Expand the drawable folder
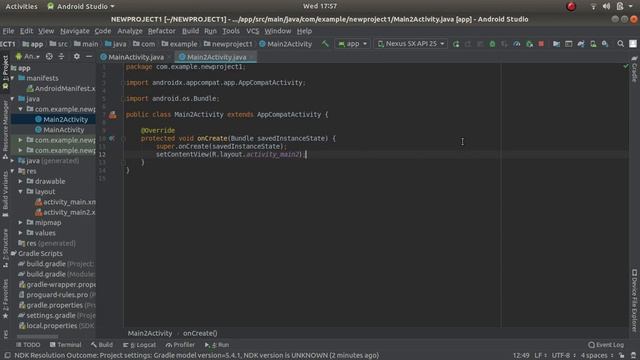This screenshot has width=640, height=360. pyautogui.click(x=21, y=181)
